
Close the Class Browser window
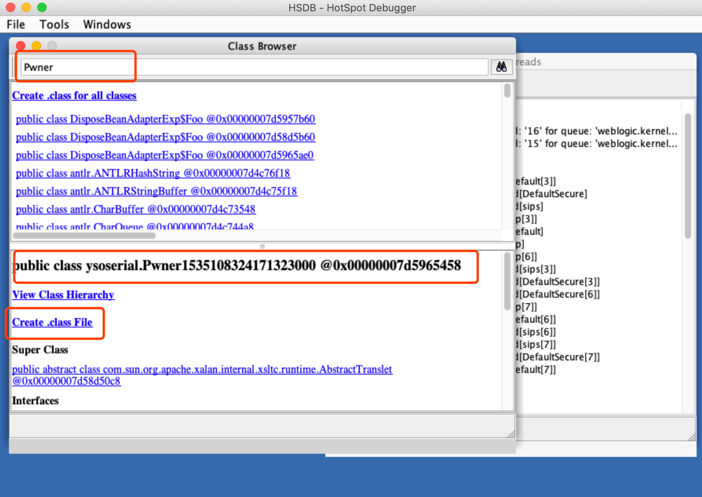pos(21,46)
